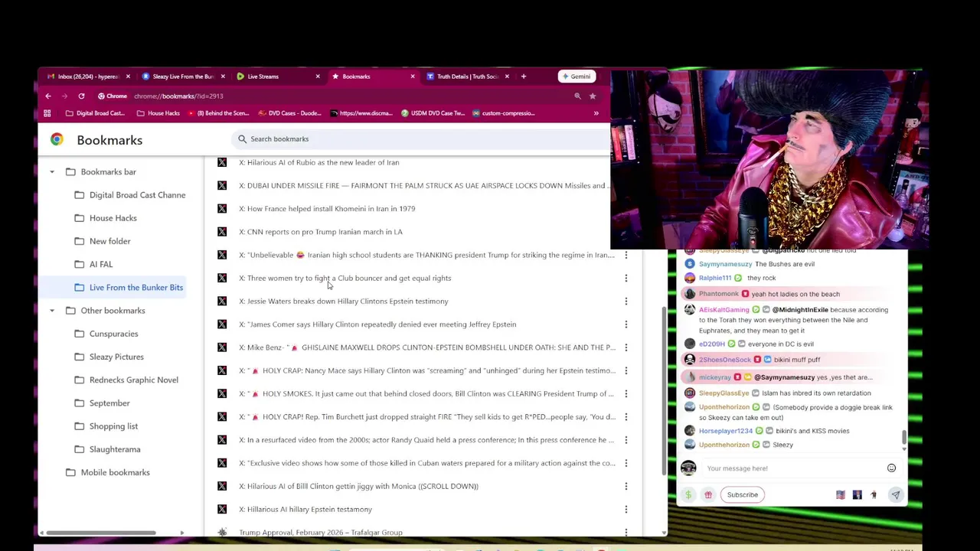The image size is (980, 551).
Task: Collapse the Other bookmarks tree node
Action: point(52,311)
